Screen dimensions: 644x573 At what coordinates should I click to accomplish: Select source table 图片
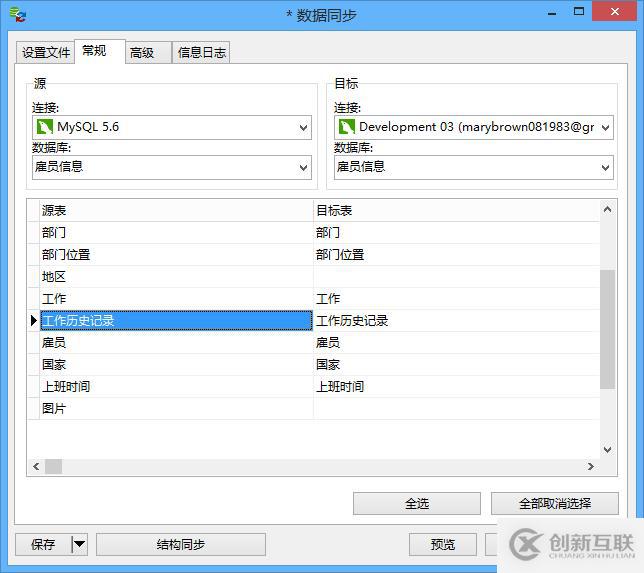coord(177,408)
